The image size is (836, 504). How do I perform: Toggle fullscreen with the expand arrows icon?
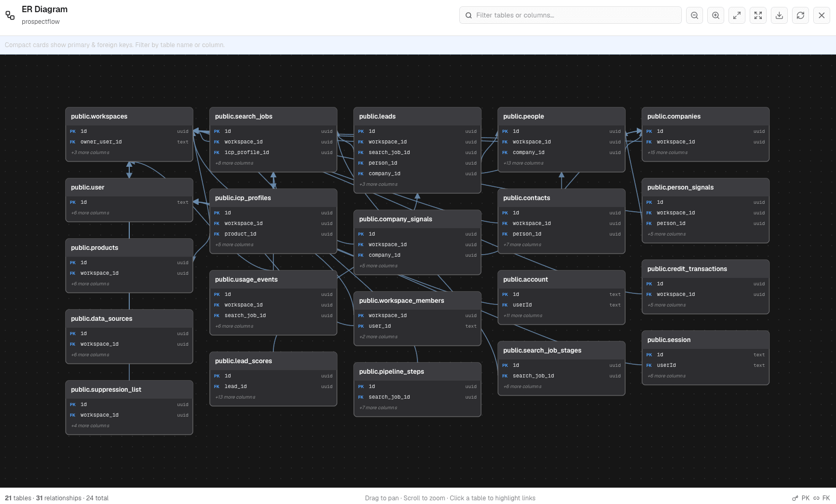click(x=737, y=15)
